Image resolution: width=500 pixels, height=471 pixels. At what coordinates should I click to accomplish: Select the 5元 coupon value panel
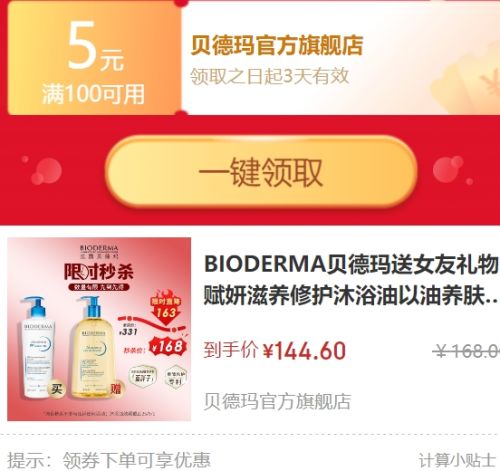(94, 58)
